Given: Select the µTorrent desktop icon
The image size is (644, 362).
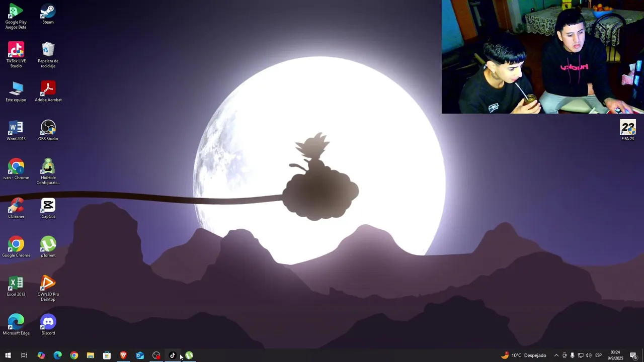Looking at the screenshot, I should pos(48,247).
